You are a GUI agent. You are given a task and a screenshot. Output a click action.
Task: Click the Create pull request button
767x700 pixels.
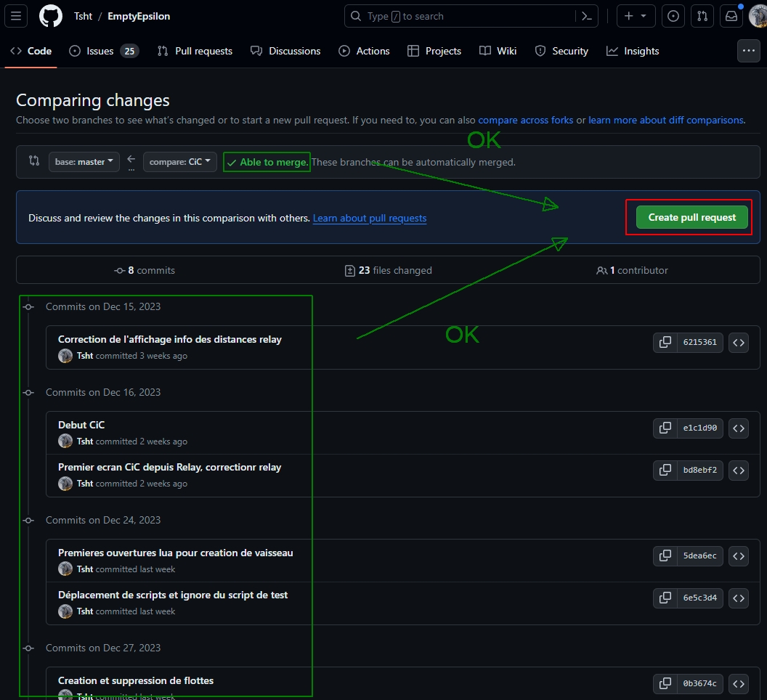(x=691, y=217)
